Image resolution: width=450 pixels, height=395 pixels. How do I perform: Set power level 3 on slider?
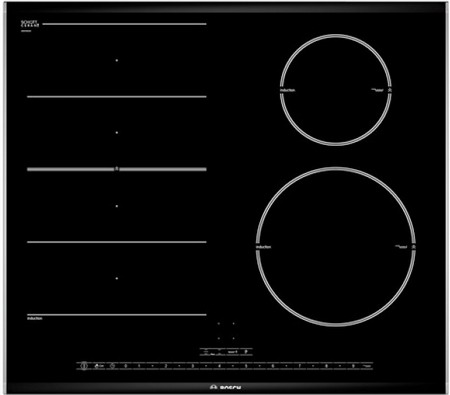click(x=193, y=366)
